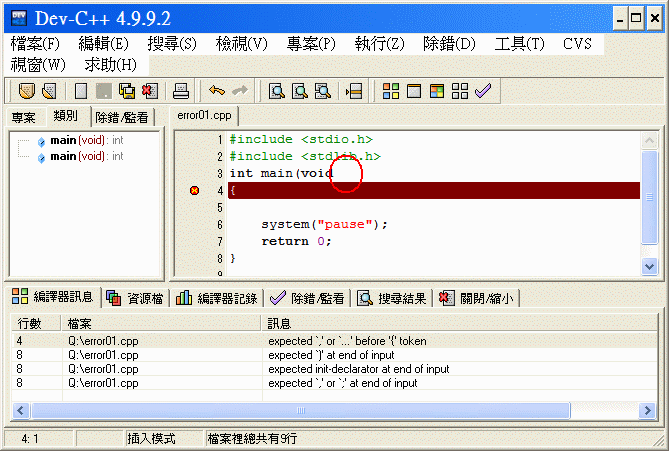
Task: Create a new source file via the blank page icon
Action: 81,91
